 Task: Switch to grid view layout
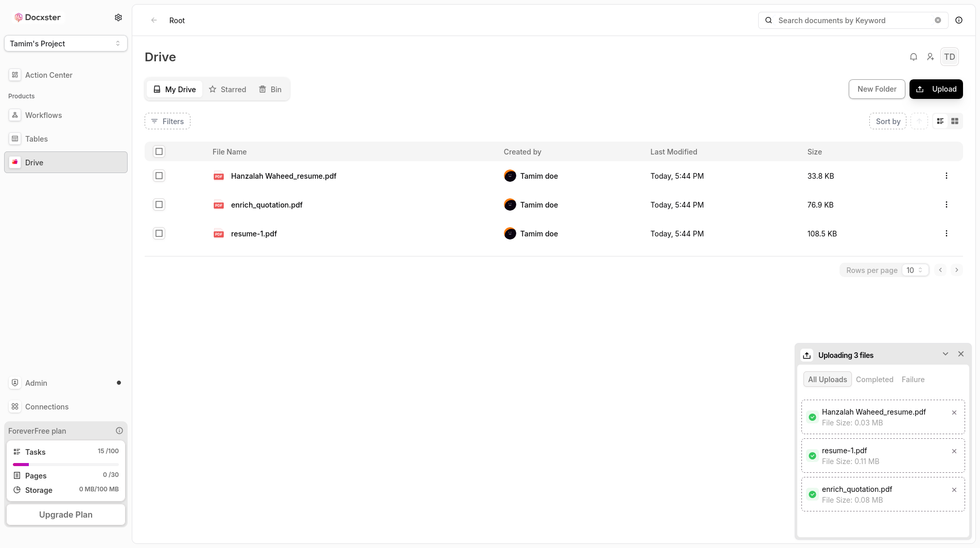(x=955, y=121)
